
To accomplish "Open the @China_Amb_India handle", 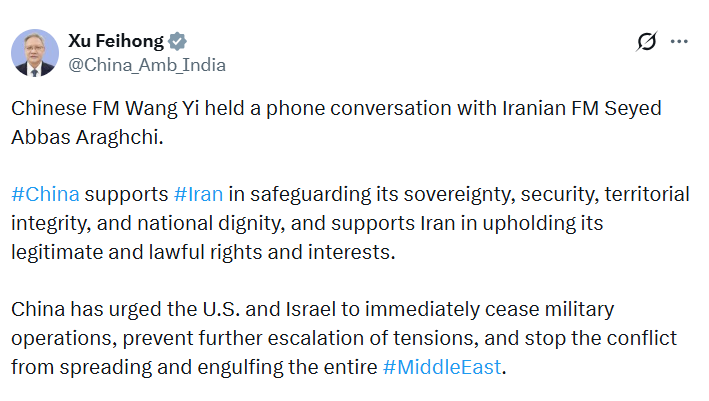I will 146,65.
